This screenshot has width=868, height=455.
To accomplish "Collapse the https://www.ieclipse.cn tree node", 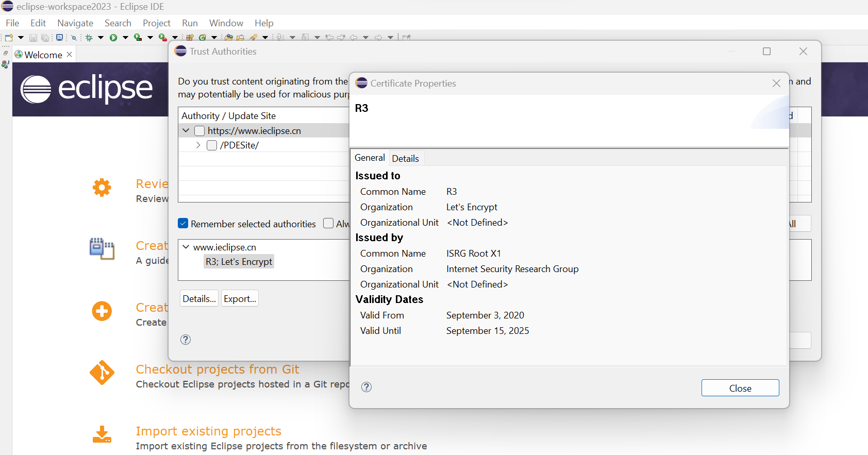I will [186, 131].
